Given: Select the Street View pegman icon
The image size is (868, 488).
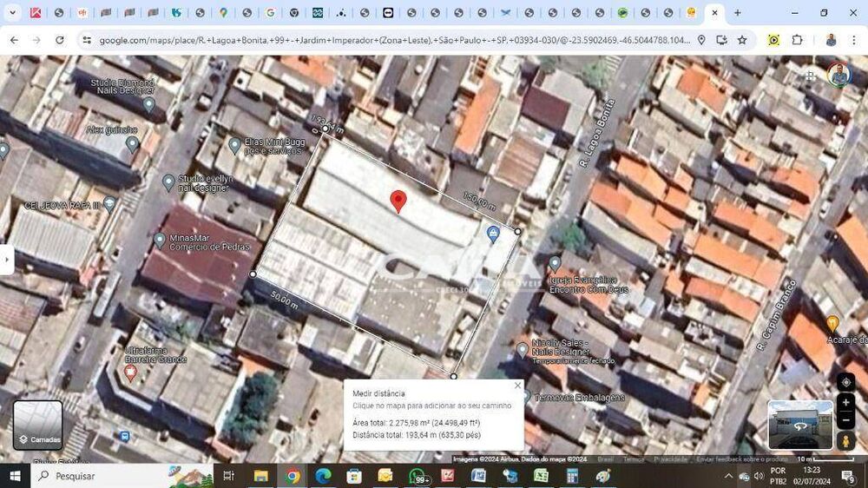Looking at the screenshot, I should pos(845,441).
